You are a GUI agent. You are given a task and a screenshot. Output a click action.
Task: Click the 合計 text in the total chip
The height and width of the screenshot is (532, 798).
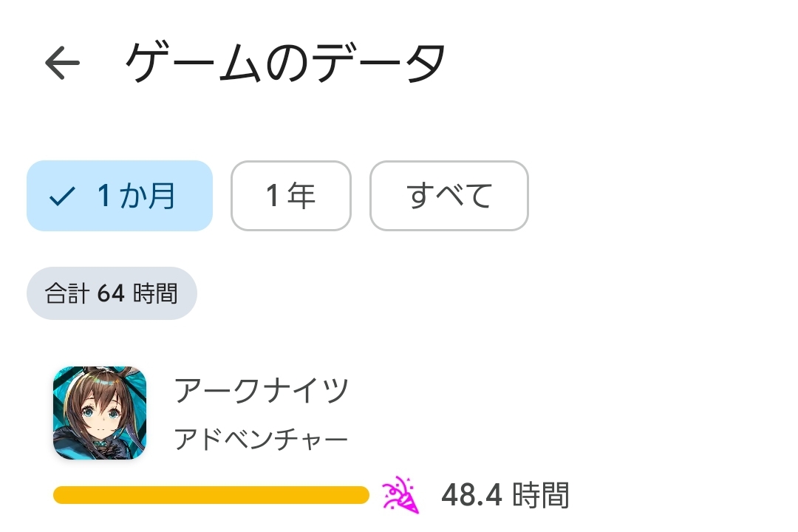click(x=67, y=293)
